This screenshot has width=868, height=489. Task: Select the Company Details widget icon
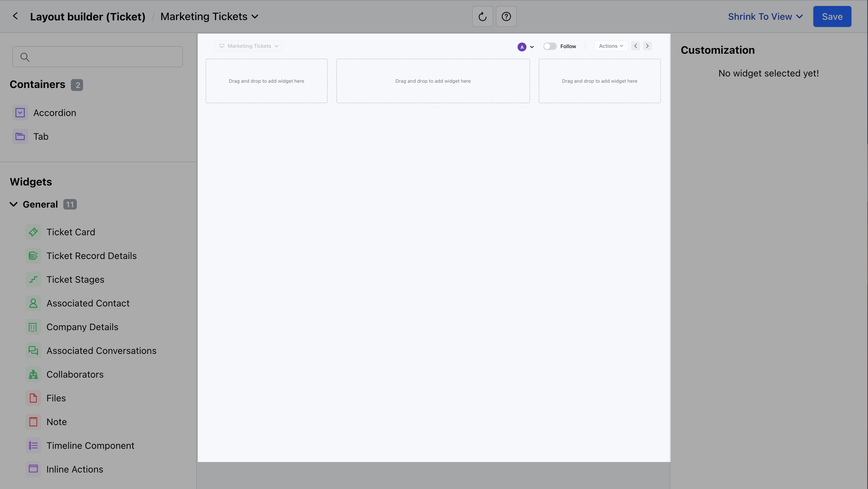[x=33, y=327]
